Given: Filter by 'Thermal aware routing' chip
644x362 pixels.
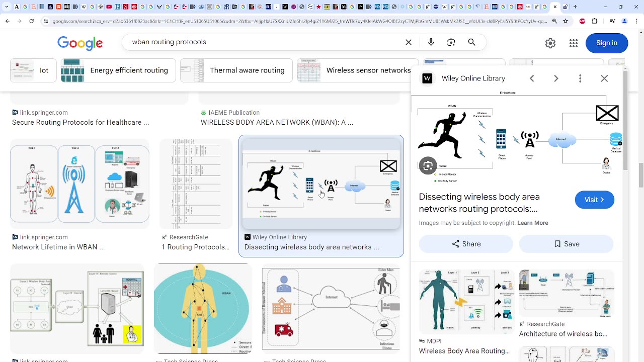Looking at the screenshot, I should coord(236,70).
